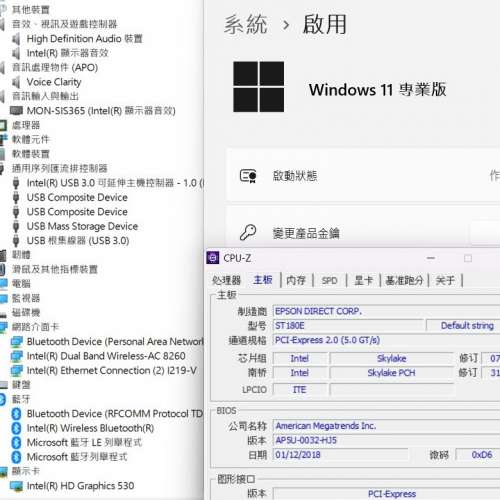Click the BIOS version APSU-0032-HJ5 value
This screenshot has height=500, width=500.
coord(386,441)
